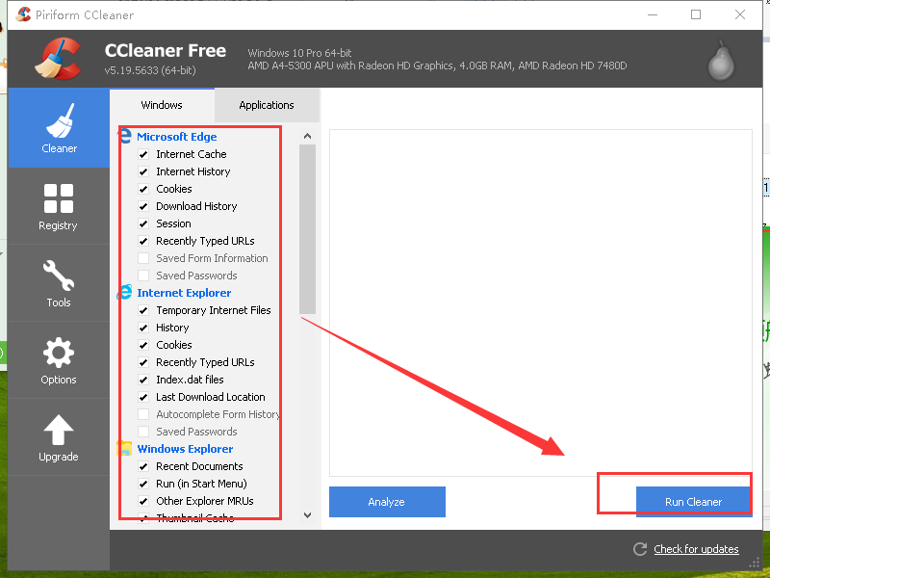The height and width of the screenshot is (578, 924).
Task: Maximize the CCleaner window
Action: tap(696, 14)
